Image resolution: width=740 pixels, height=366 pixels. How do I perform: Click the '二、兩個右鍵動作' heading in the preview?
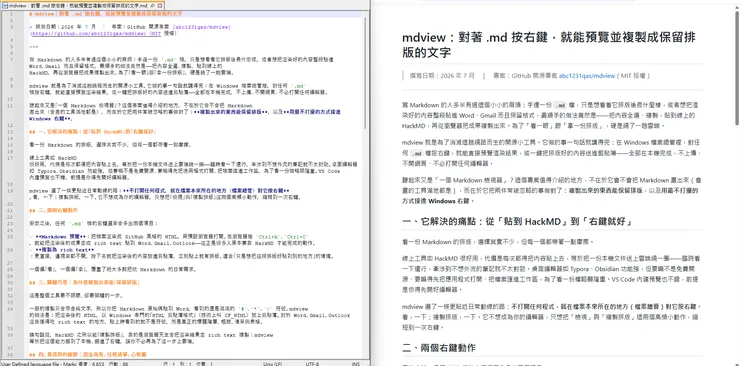(x=438, y=348)
